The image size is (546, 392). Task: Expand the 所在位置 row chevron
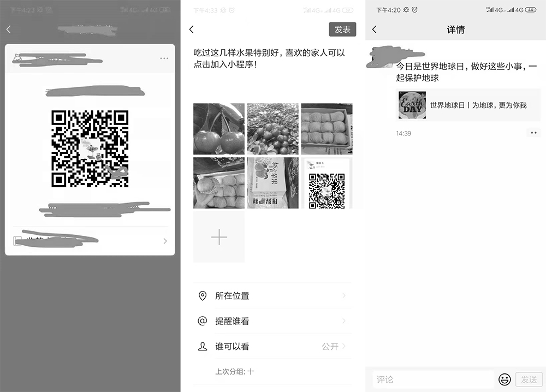343,295
